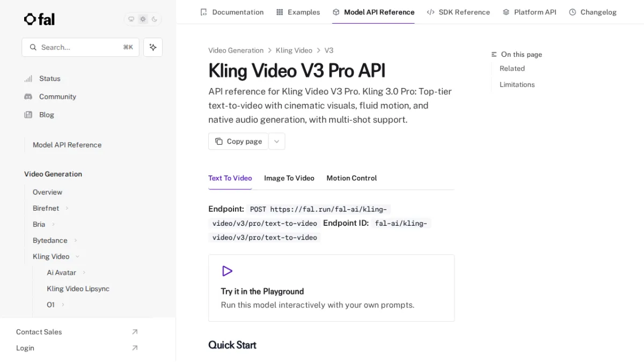The height and width of the screenshot is (362, 644).
Task: Click the Quick Start heading
Action: (232, 345)
